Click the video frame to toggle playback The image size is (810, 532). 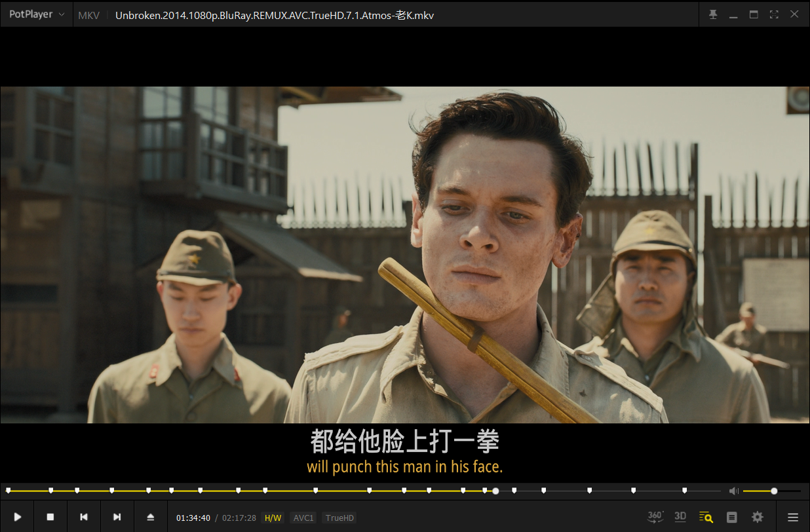(405, 254)
